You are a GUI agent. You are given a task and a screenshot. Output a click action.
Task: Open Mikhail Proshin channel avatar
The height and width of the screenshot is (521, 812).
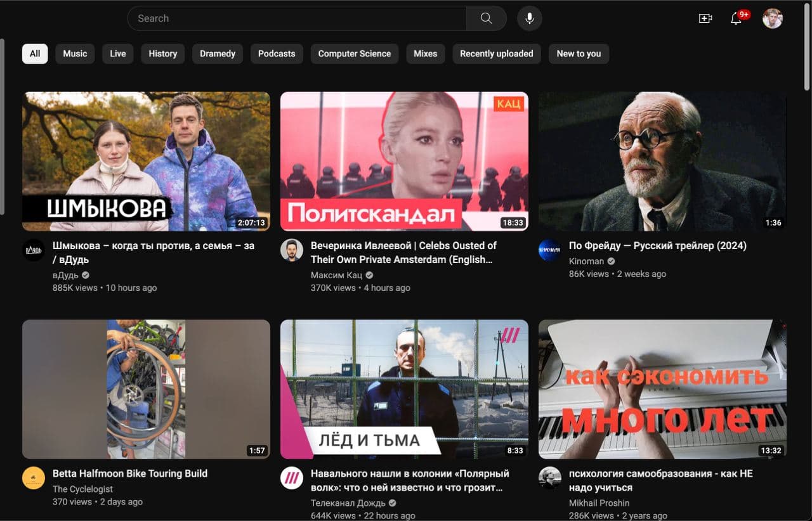[549, 478]
